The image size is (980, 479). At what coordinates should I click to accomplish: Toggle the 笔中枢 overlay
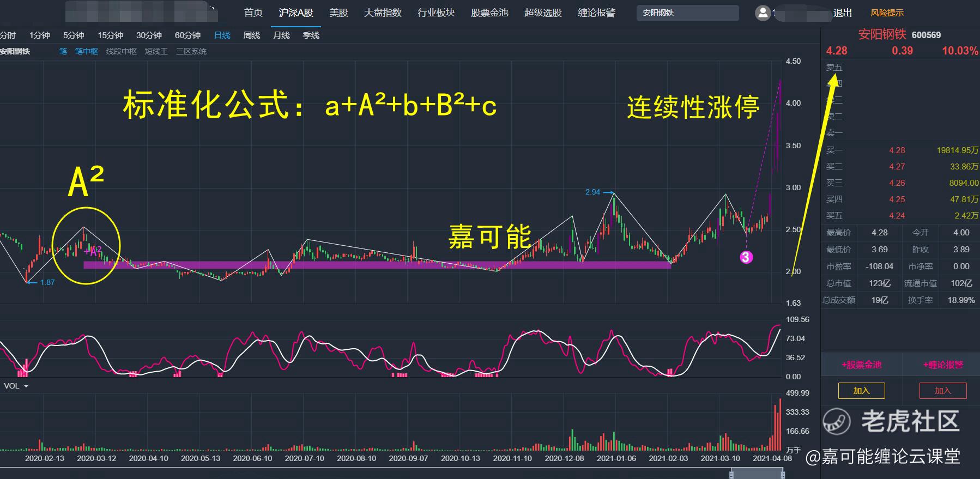click(x=87, y=51)
